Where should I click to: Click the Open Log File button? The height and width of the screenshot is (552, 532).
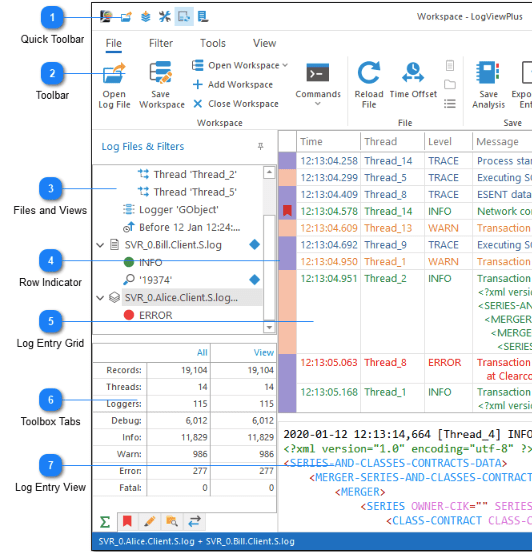[114, 86]
